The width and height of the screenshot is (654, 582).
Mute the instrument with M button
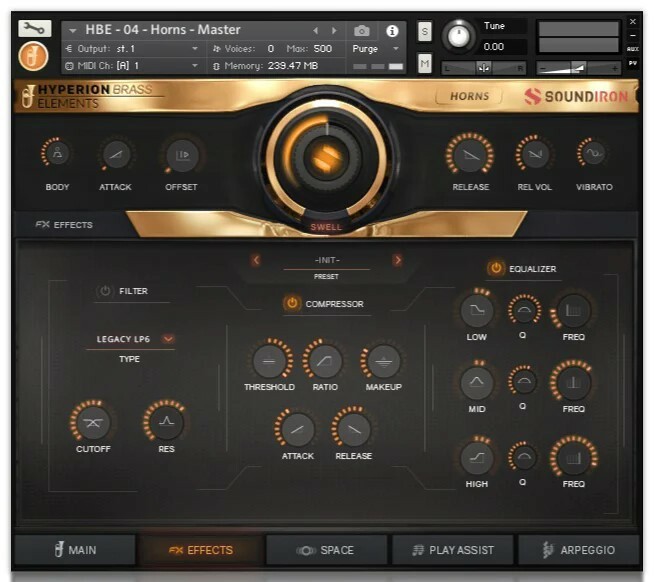425,63
